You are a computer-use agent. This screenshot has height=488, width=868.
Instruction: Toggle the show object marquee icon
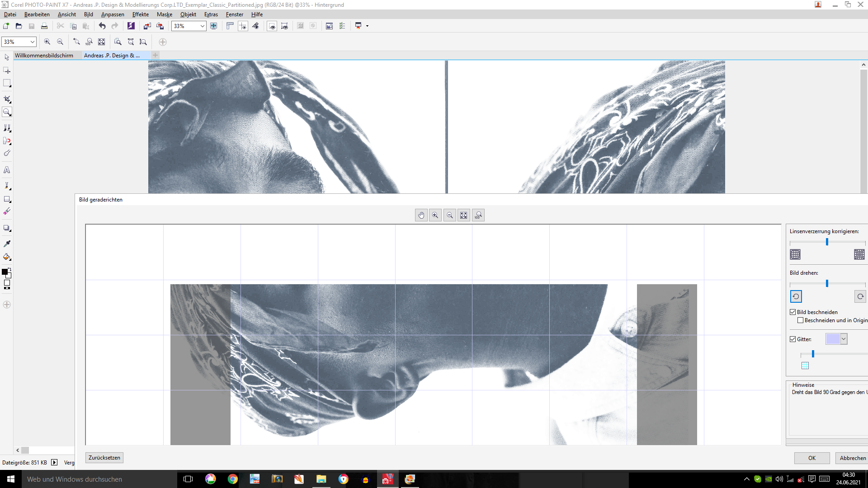coord(284,26)
